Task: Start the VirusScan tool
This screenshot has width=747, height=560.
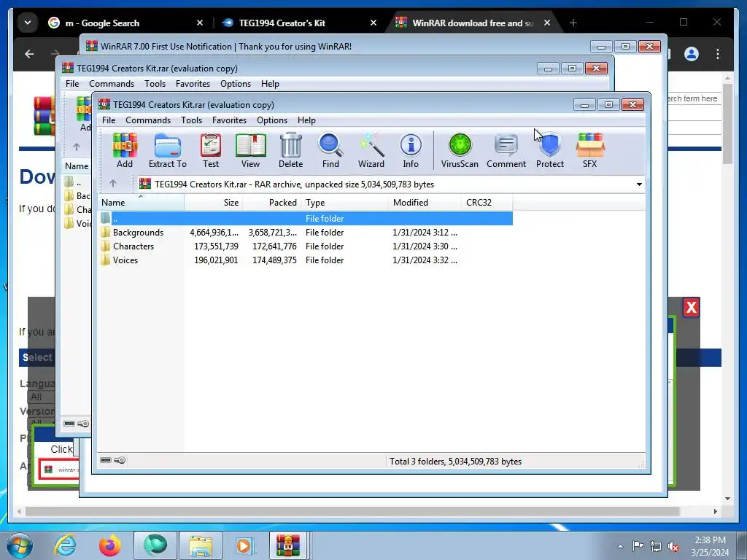Action: pyautogui.click(x=460, y=150)
